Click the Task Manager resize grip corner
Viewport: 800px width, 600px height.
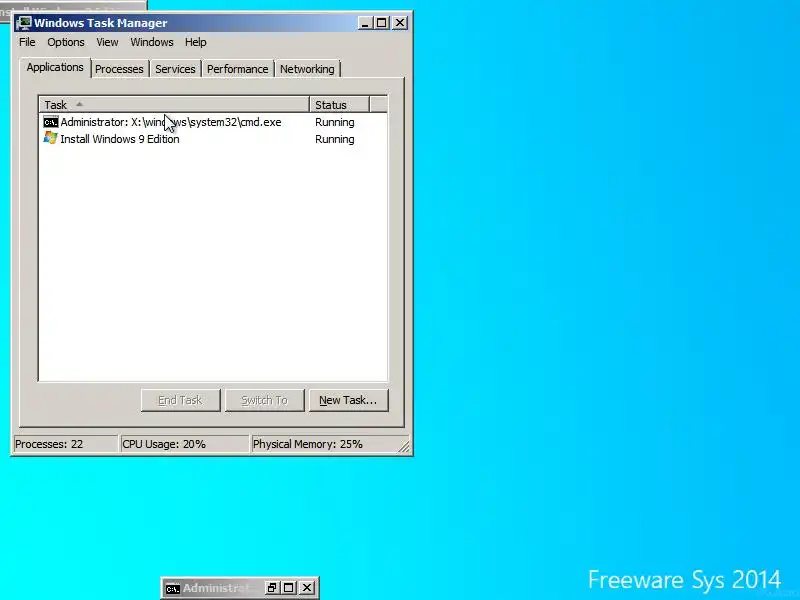coord(404,446)
